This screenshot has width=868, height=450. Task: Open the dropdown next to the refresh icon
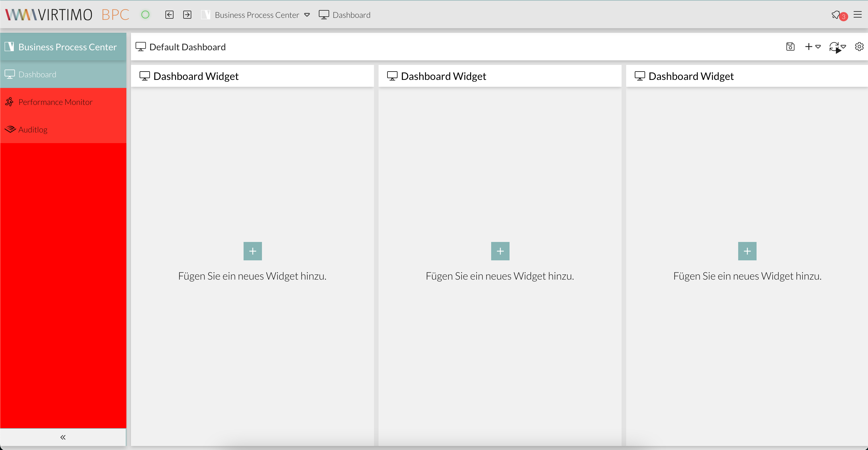pyautogui.click(x=844, y=47)
